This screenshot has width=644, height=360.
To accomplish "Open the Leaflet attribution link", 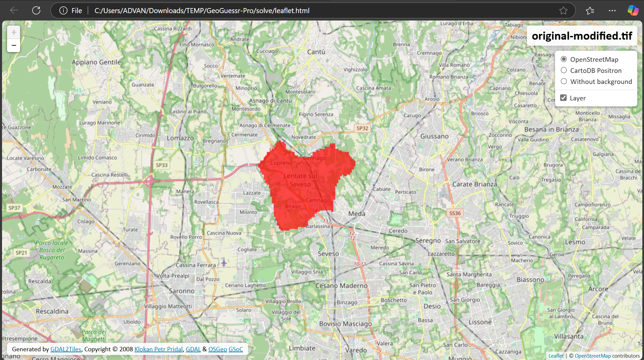I will (x=556, y=356).
